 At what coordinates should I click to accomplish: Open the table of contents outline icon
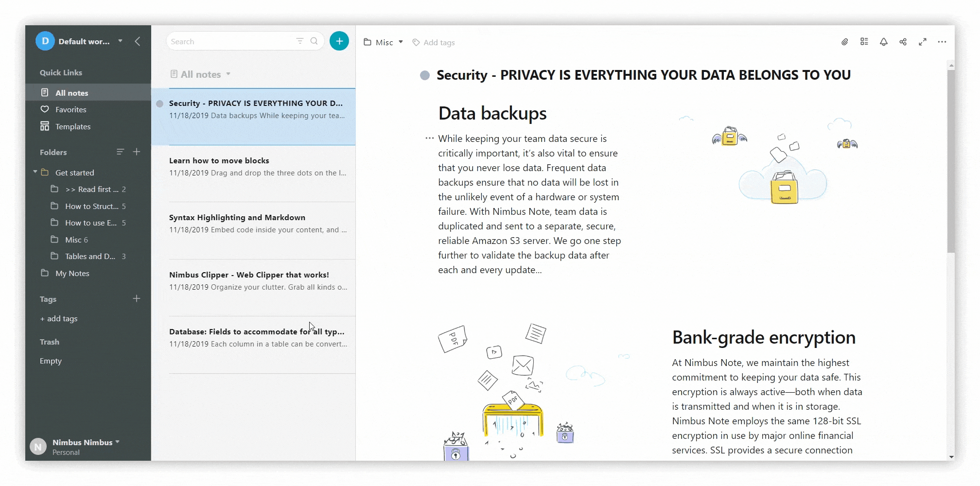click(864, 42)
